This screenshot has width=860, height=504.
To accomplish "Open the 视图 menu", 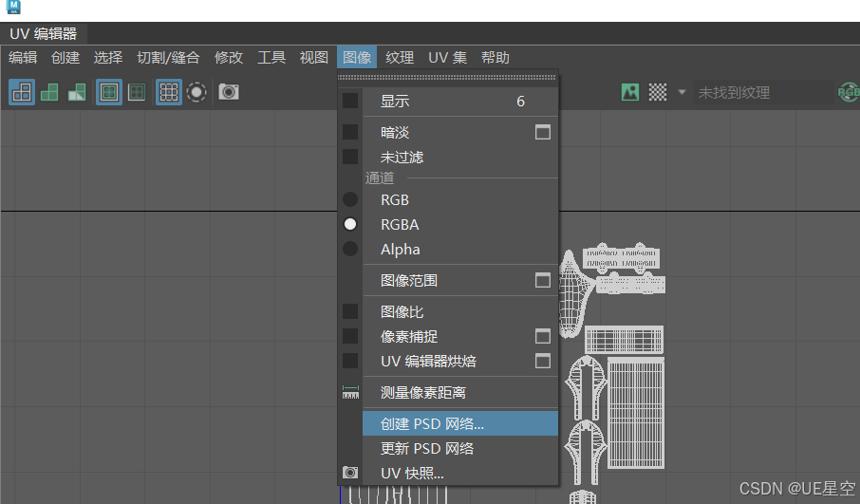I will pyautogui.click(x=314, y=58).
